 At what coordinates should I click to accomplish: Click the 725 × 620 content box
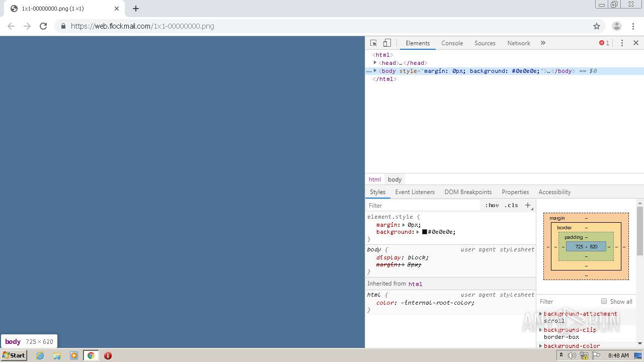586,247
